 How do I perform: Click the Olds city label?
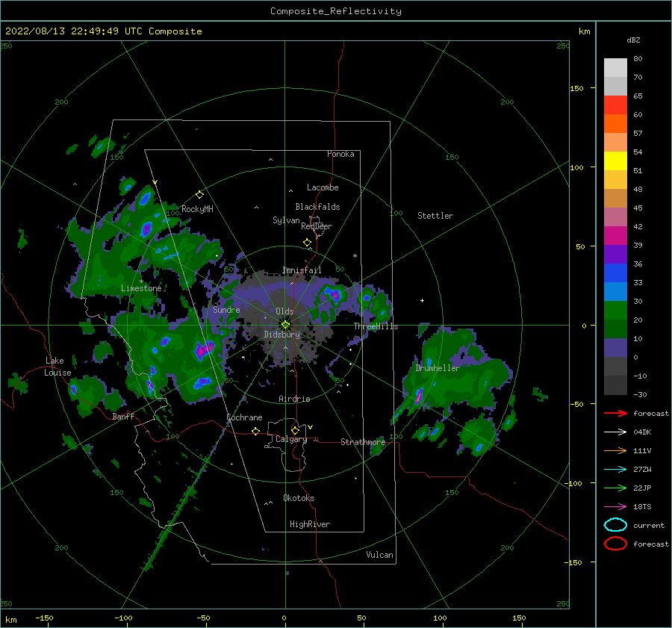(284, 311)
